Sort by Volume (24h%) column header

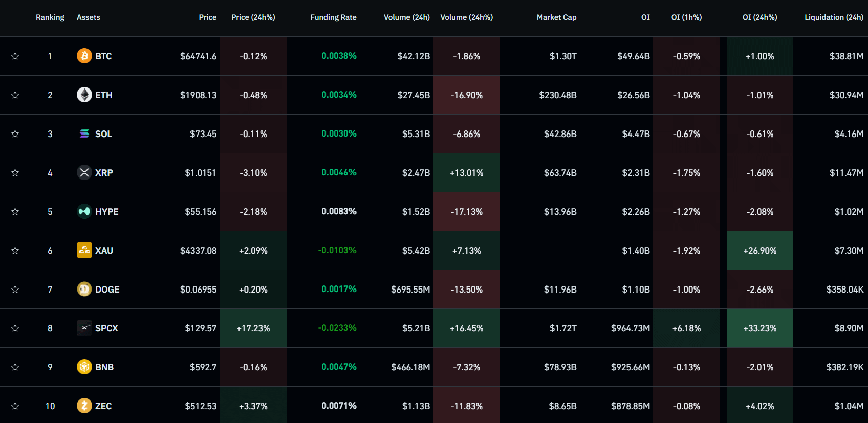[x=467, y=17]
